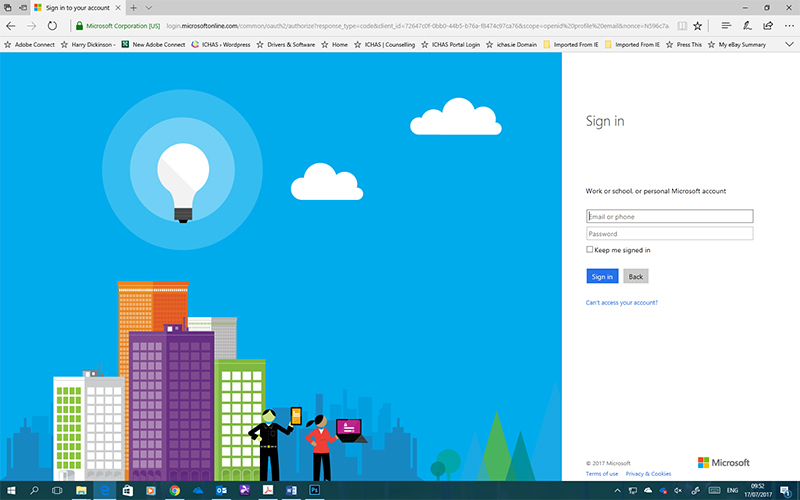Click the Email or phone input field
The width and height of the screenshot is (800, 500).
point(669,216)
